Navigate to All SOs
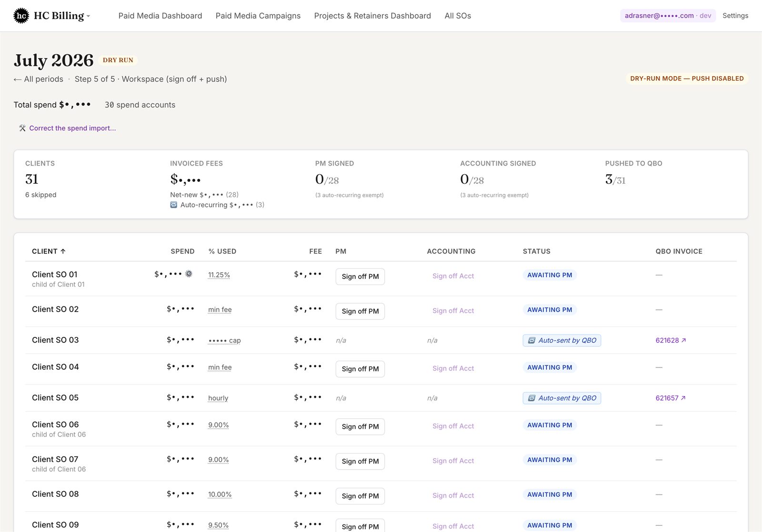Screen dimensions: 762x532 (458, 16)
